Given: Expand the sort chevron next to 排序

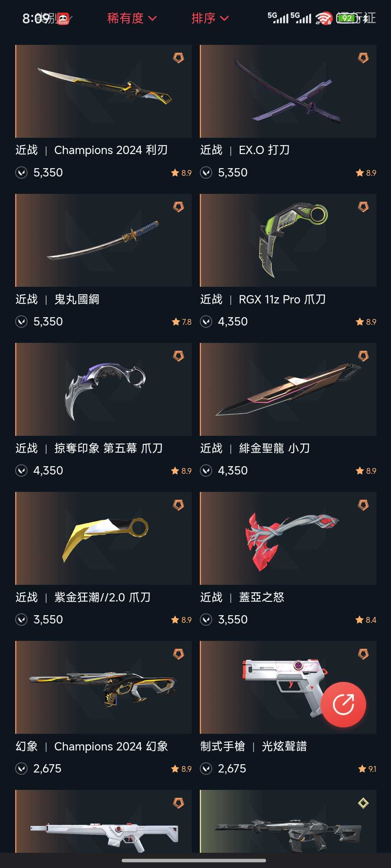Looking at the screenshot, I should tap(224, 18).
